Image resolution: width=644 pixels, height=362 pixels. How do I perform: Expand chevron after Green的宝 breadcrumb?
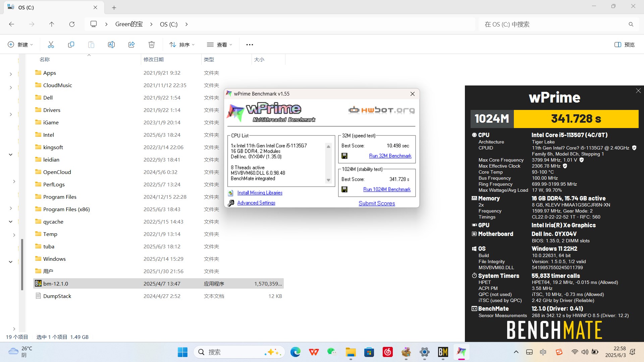coord(151,24)
